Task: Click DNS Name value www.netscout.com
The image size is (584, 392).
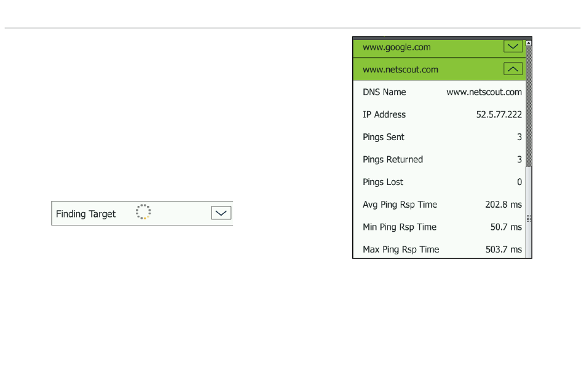Action: (x=484, y=92)
